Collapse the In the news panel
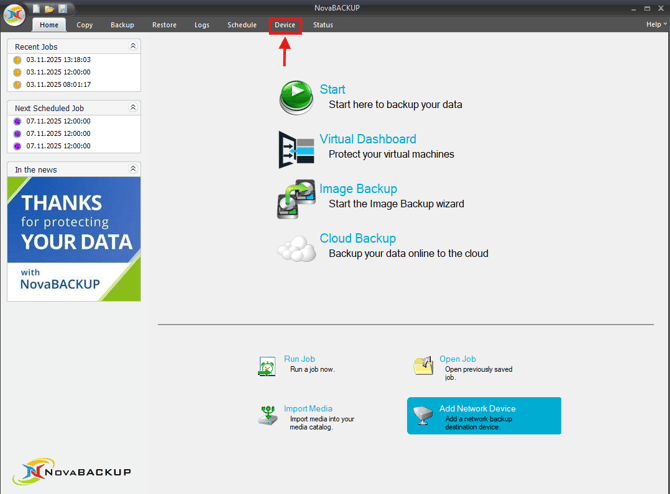This screenshot has width=670, height=494. pyautogui.click(x=133, y=169)
